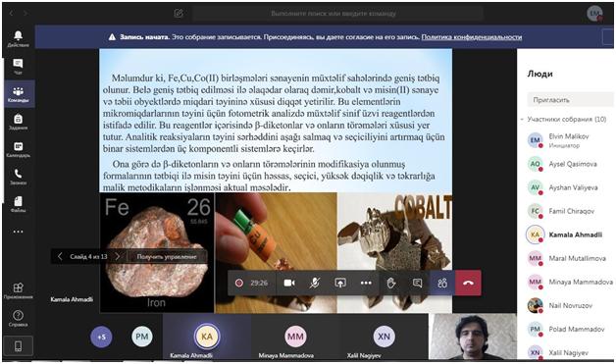Open the Calls phone icon
The width and height of the screenshot is (616, 364).
pos(18,177)
